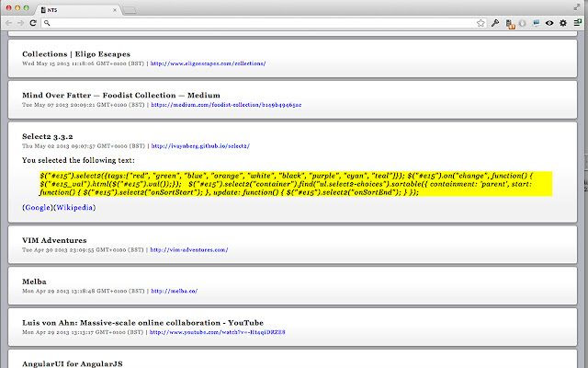Bookmark this page with the star icon
The height and width of the screenshot is (368, 588).
pos(481,23)
